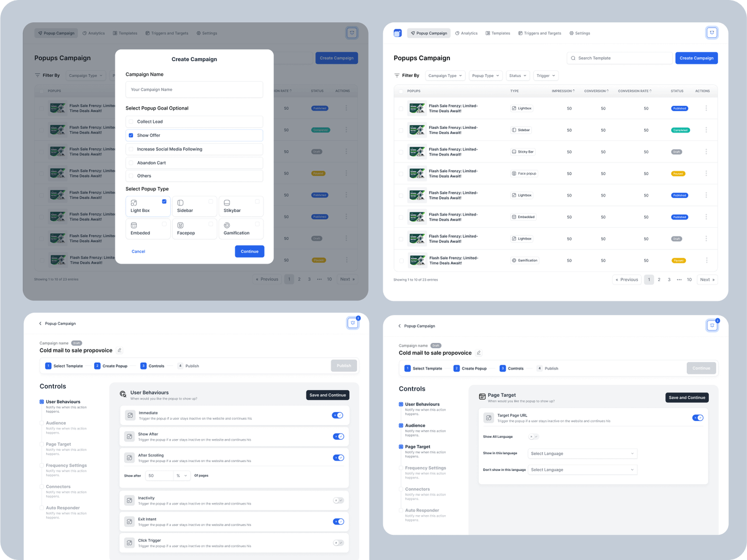Expand the Show in this language dropdown
Viewport: 747px width, 560px height.
coord(582,454)
